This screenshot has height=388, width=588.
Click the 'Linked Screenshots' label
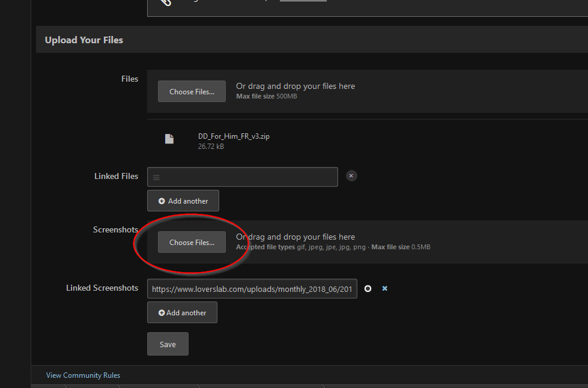pyautogui.click(x=102, y=288)
